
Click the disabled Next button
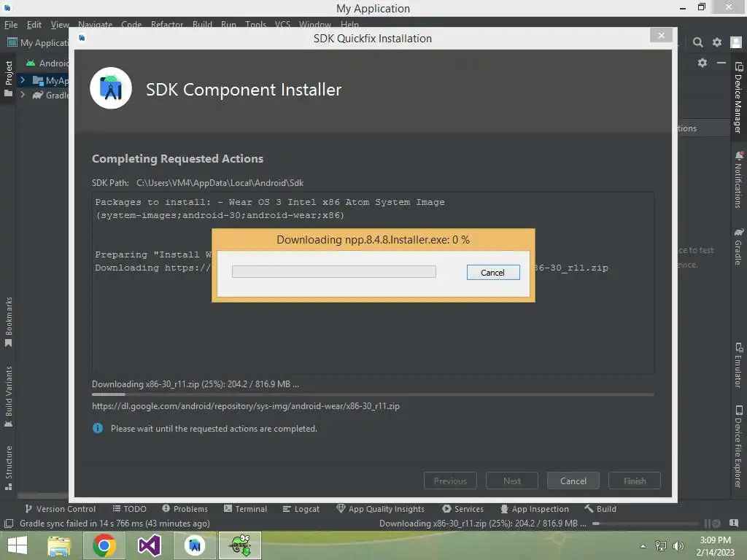coord(512,481)
